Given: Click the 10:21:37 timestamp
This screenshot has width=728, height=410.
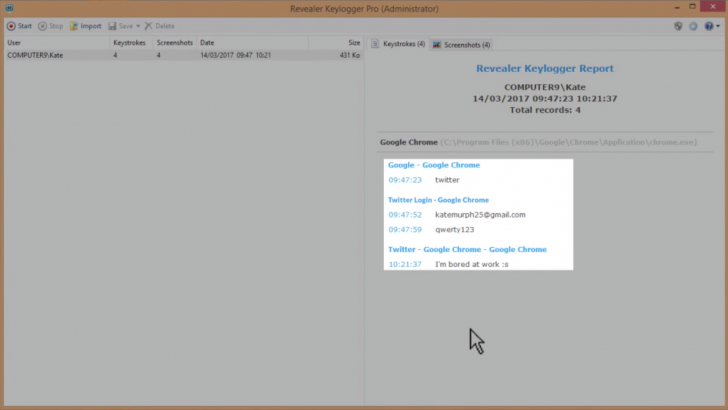Looking at the screenshot, I should click(405, 264).
